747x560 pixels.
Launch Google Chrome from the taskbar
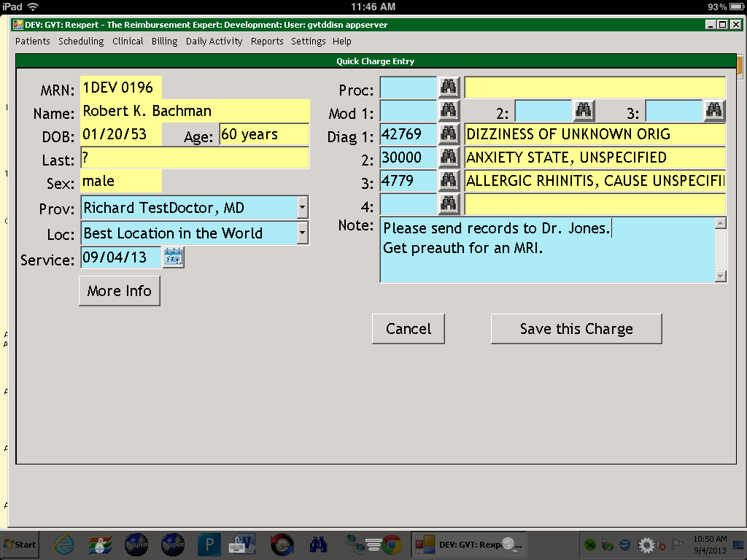pyautogui.click(x=391, y=544)
